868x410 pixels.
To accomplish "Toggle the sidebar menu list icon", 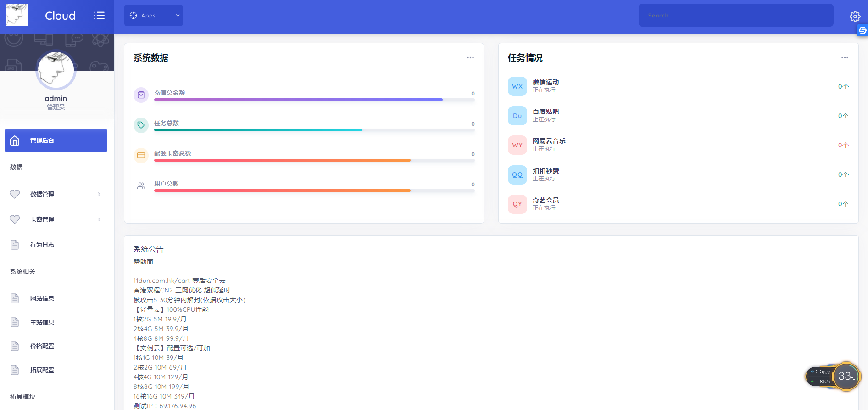I will [99, 16].
